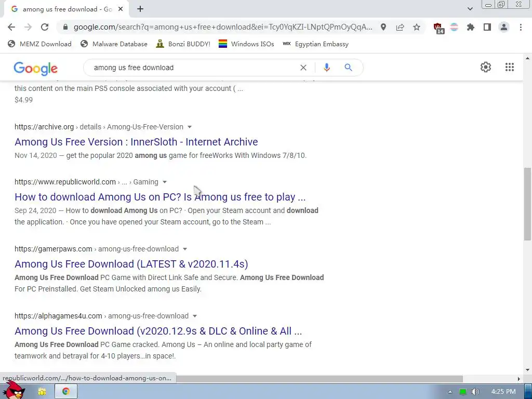Open the Google apps grid

(x=510, y=67)
